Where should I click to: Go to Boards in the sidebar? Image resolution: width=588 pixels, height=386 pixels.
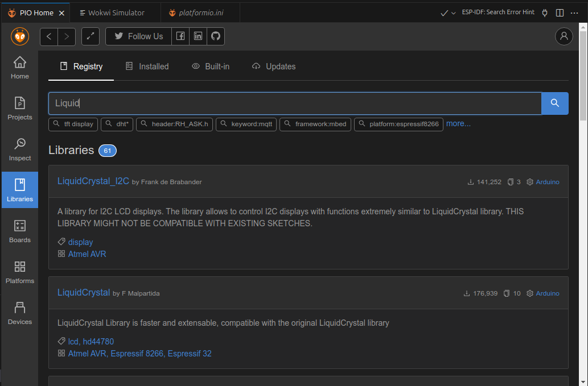point(20,231)
